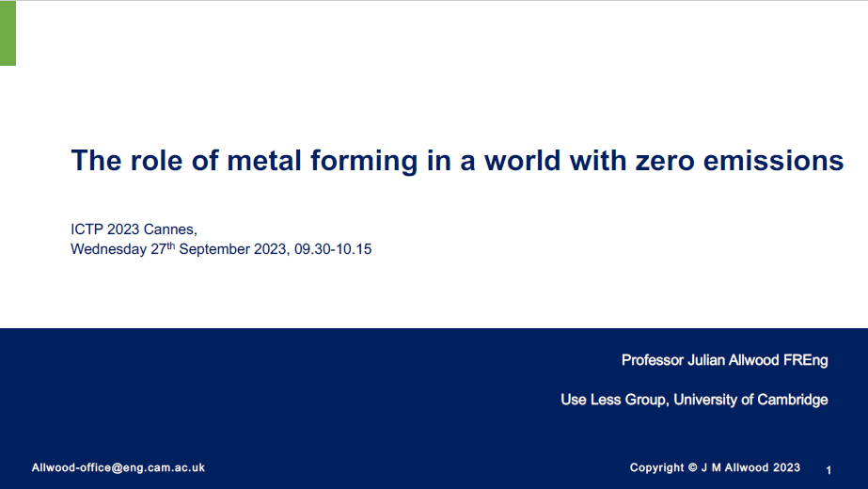Click "Use Less Group" text

(x=613, y=400)
